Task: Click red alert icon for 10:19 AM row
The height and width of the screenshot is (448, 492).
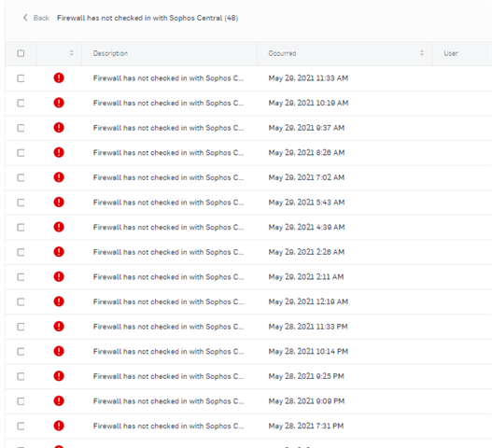Action: coord(59,103)
